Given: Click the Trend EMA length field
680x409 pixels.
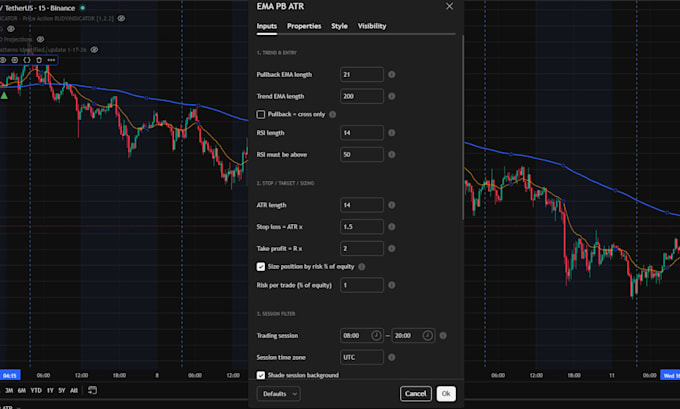Looking at the screenshot, I should (362, 96).
